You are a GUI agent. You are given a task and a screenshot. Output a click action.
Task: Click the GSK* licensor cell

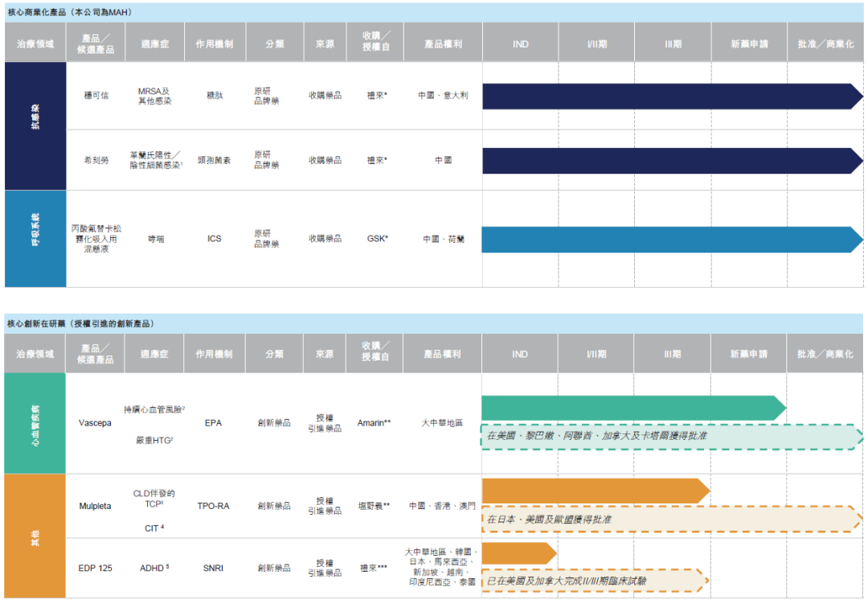pos(375,239)
